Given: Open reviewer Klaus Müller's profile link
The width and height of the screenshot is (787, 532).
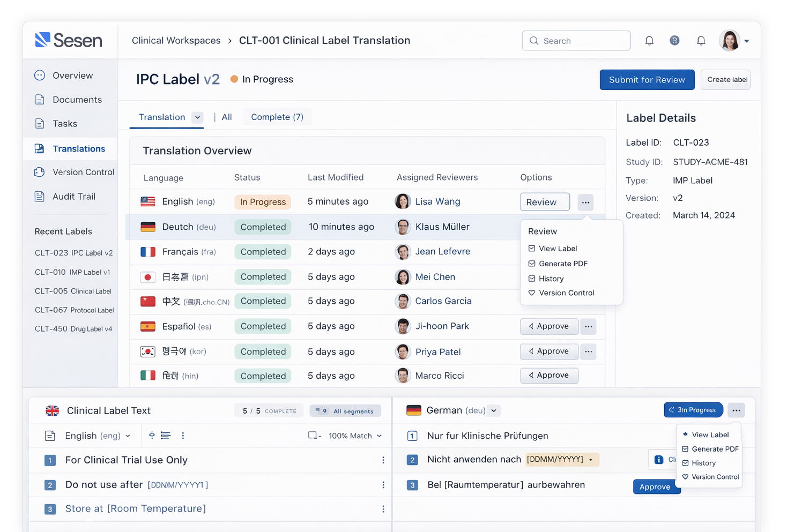Looking at the screenshot, I should (442, 227).
